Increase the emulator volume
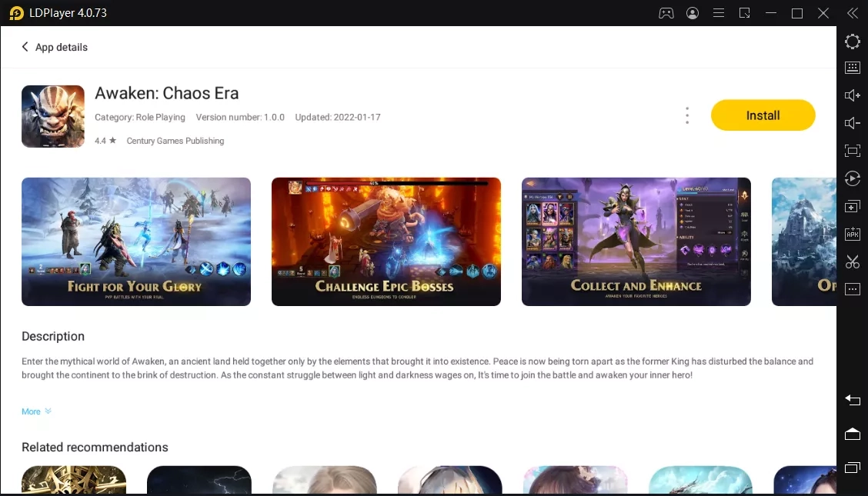This screenshot has width=868, height=496. click(x=853, y=95)
